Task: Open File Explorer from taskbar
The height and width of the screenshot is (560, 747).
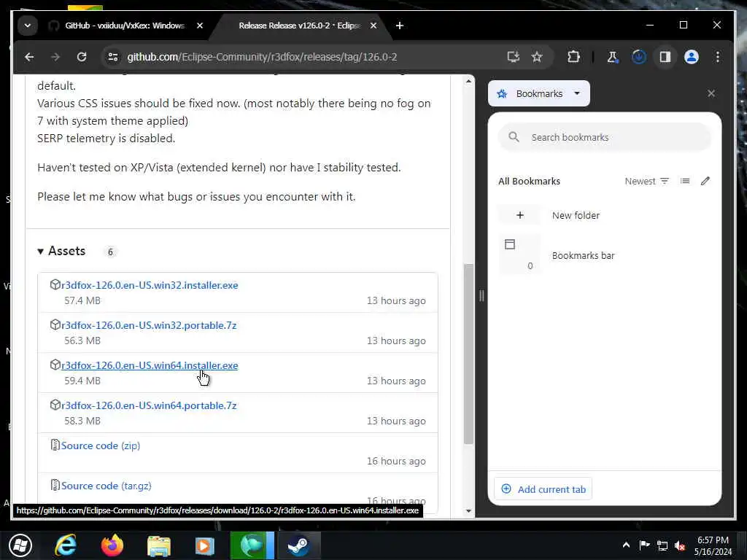Action: [x=158, y=545]
